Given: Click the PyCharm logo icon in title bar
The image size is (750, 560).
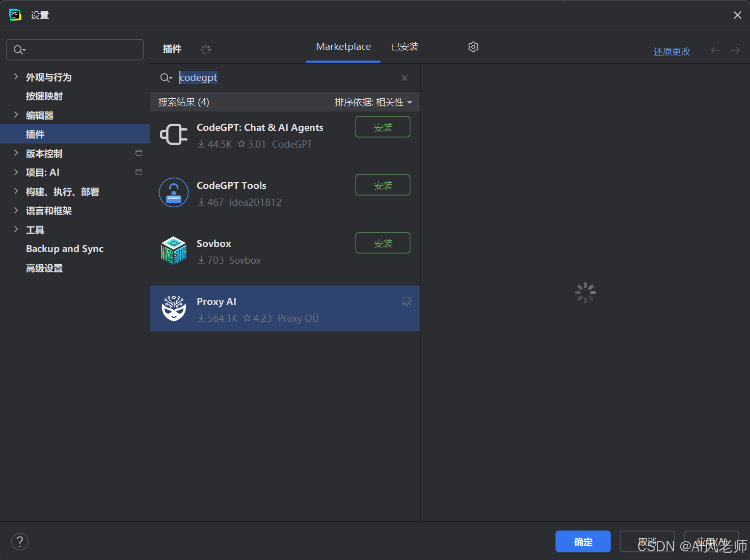Looking at the screenshot, I should (x=15, y=15).
